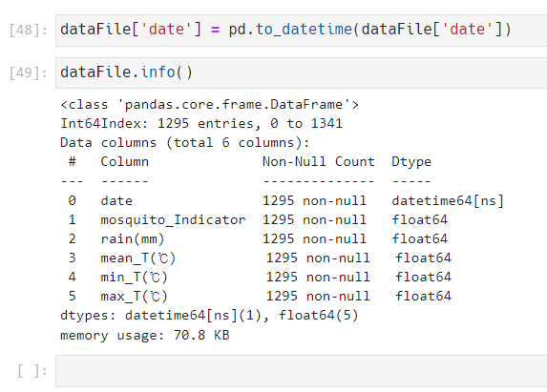
Task: Click '1295 non-null' in the date row
Action: pyautogui.click(x=314, y=200)
